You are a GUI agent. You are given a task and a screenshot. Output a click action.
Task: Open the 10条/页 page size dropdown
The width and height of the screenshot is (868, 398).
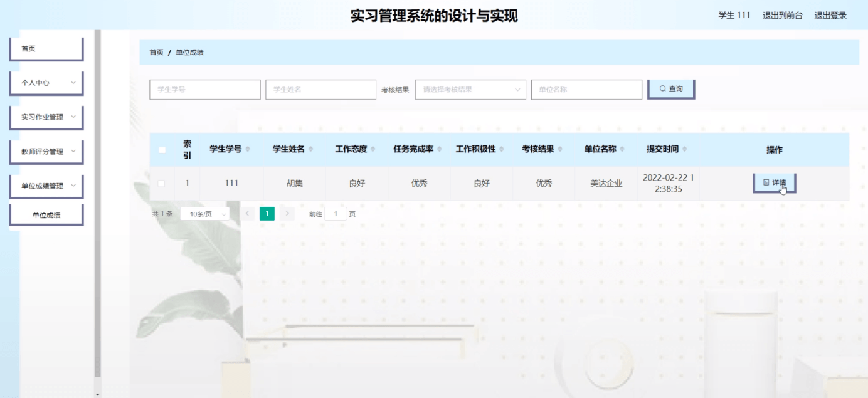click(x=205, y=214)
